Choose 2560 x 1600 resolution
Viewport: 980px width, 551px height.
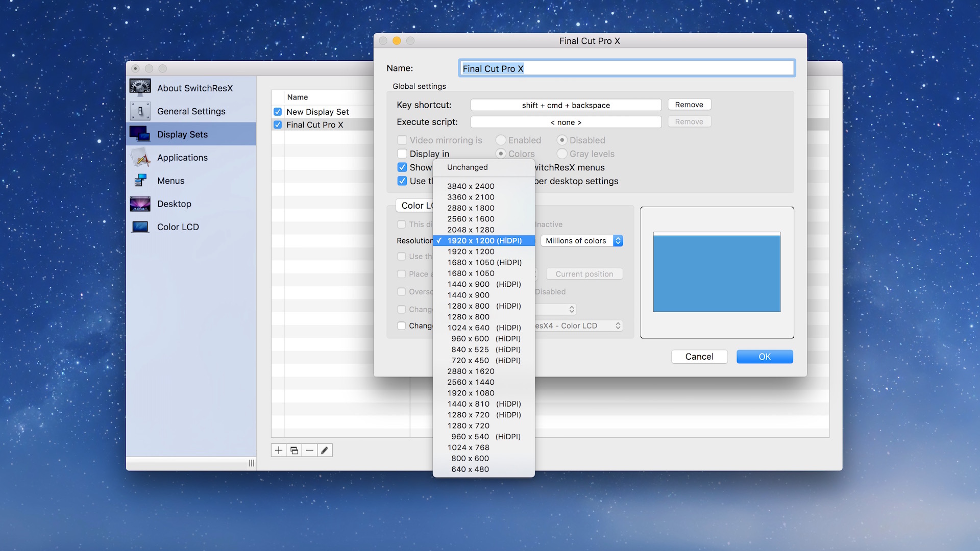(x=471, y=219)
